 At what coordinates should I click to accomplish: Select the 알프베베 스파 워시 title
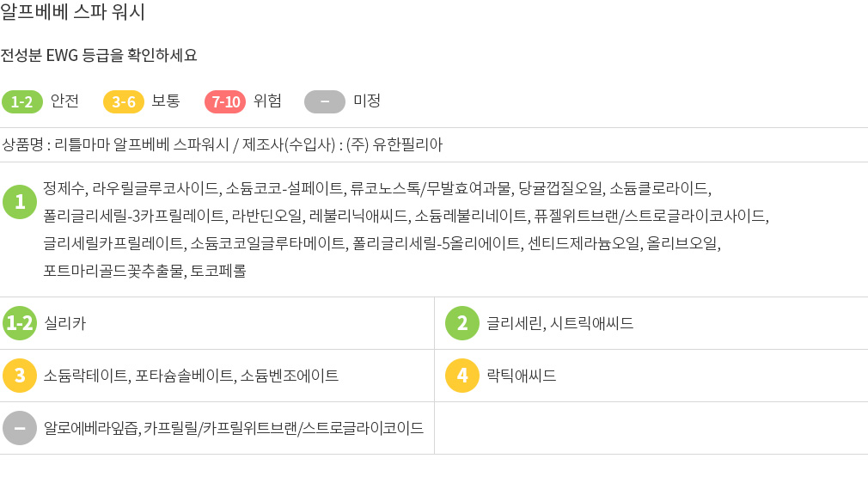[72, 12]
